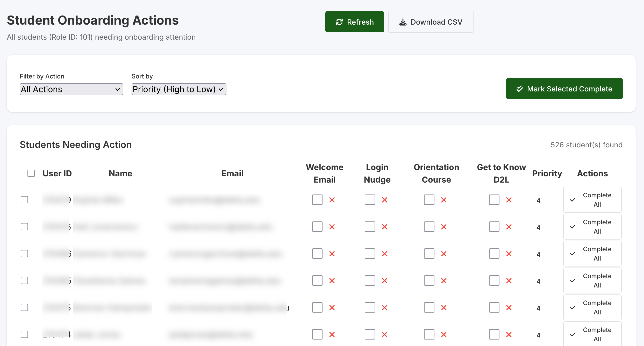Open the Filter by Action dropdown
This screenshot has height=346, width=644.
point(71,89)
